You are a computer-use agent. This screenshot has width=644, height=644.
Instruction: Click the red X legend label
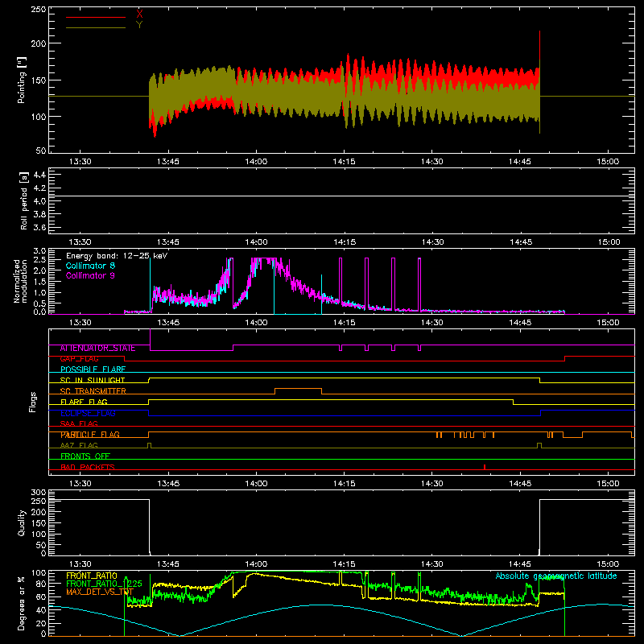click(139, 14)
